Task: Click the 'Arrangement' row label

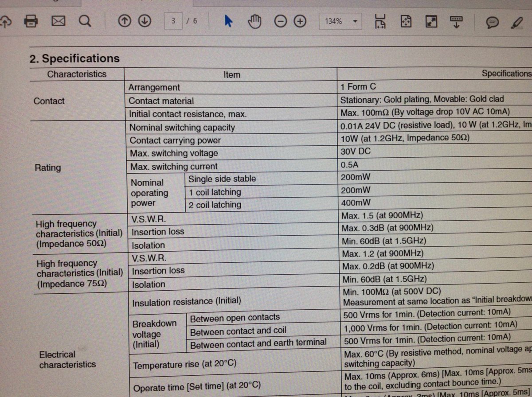Action: [x=154, y=87]
